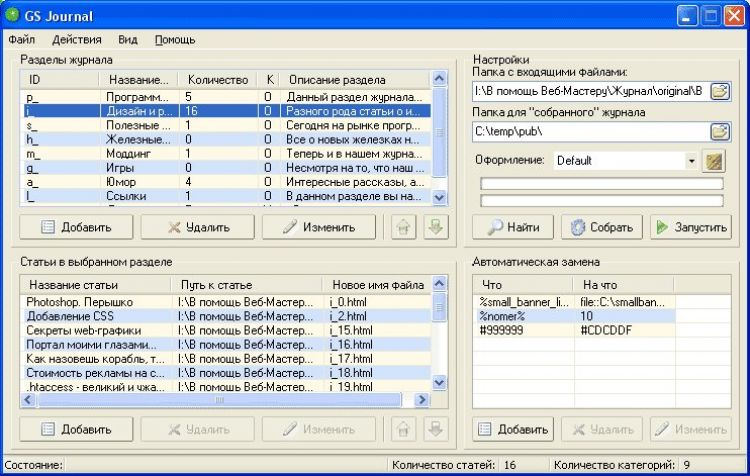Screen dimensions: 750x476
Task: Browse for assembled journal folder icon
Action: tap(720, 132)
